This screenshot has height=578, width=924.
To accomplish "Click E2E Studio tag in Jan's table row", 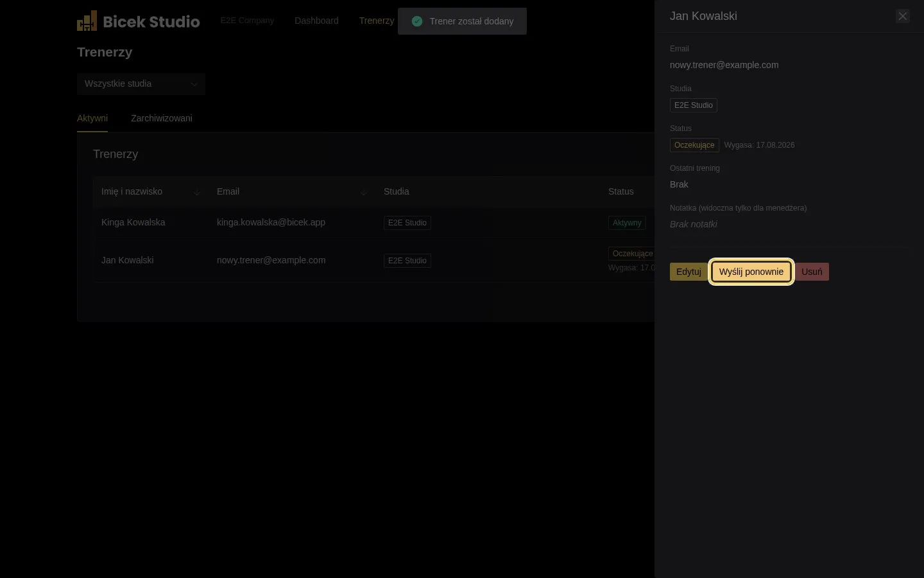I will pyautogui.click(x=407, y=261).
